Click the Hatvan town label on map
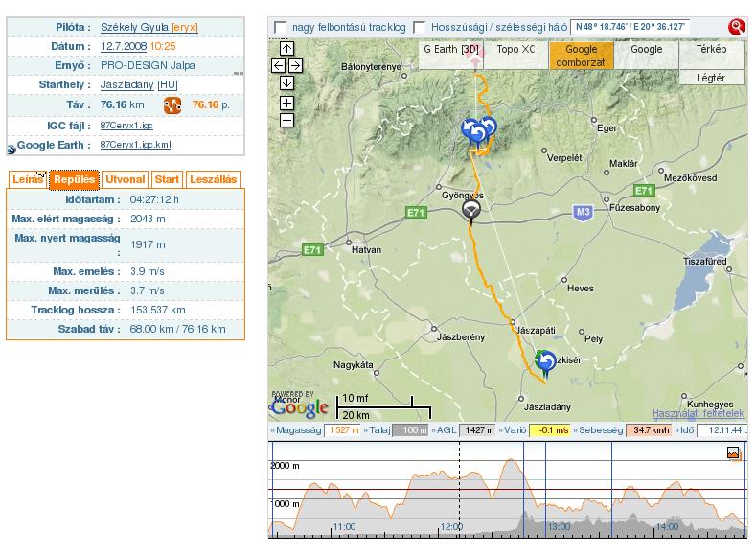 tap(366, 250)
